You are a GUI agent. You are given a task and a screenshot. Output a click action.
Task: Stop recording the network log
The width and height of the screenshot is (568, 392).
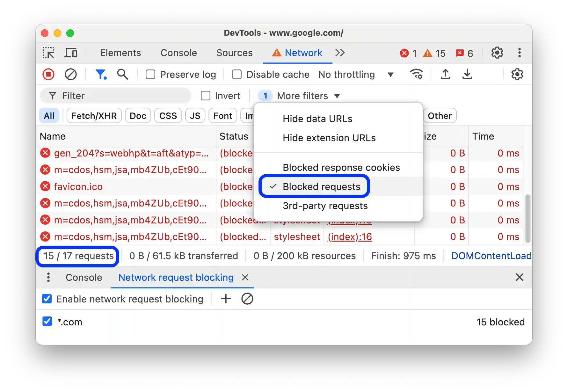coord(48,74)
